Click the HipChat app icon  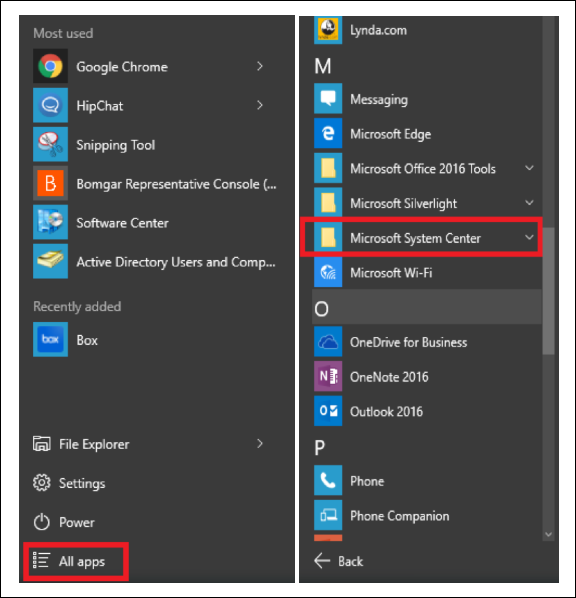coord(50,105)
